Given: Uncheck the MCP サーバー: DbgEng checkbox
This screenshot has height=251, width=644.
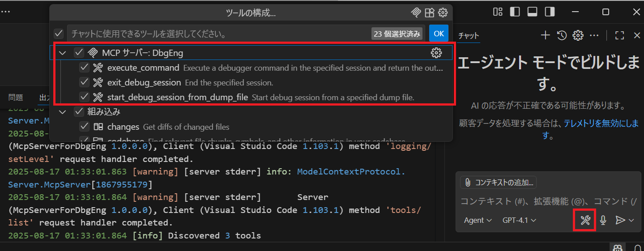Looking at the screenshot, I should point(79,53).
